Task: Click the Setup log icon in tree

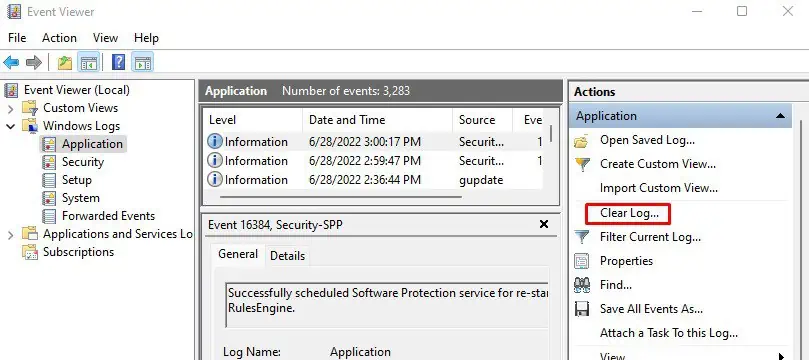Action: coord(49,181)
